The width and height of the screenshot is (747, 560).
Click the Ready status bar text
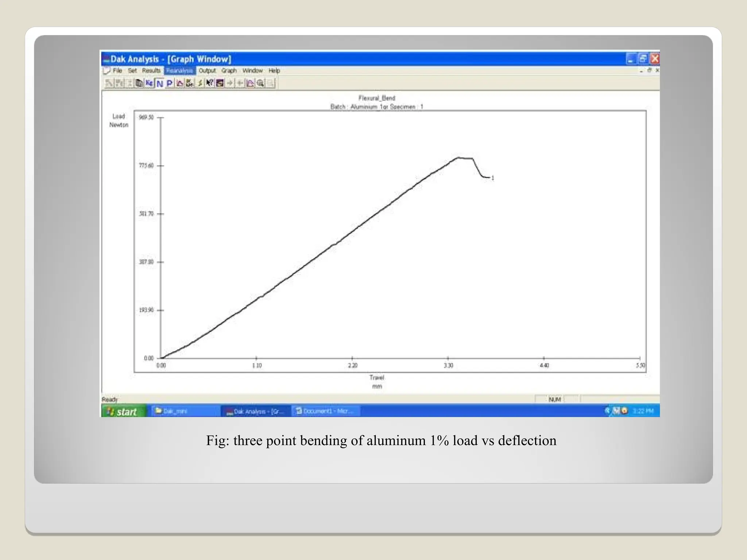110,400
